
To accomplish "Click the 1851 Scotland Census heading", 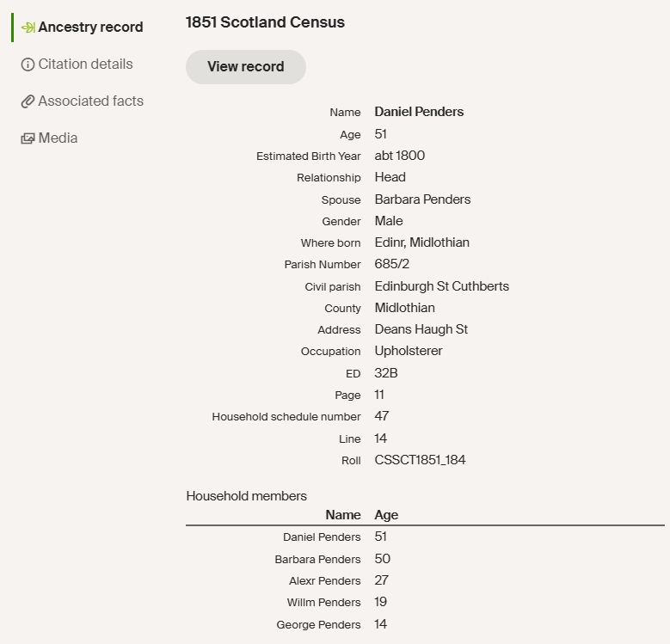I will (x=265, y=23).
